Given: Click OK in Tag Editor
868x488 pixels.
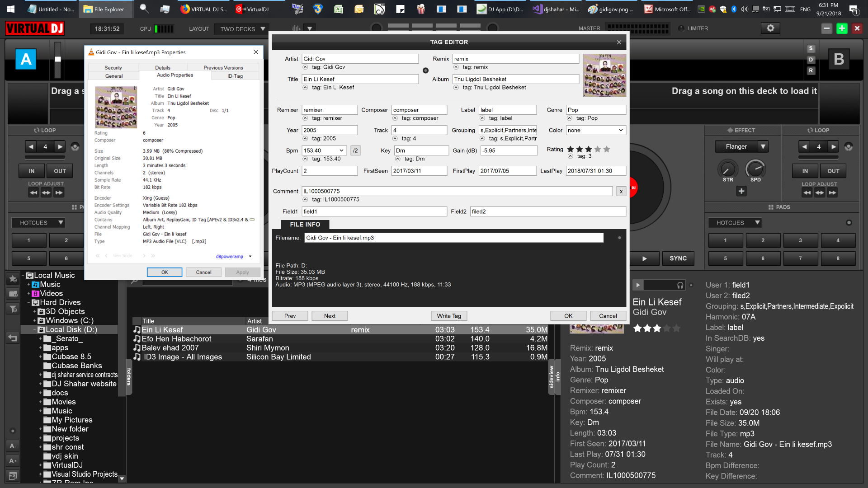Looking at the screenshot, I should [568, 316].
